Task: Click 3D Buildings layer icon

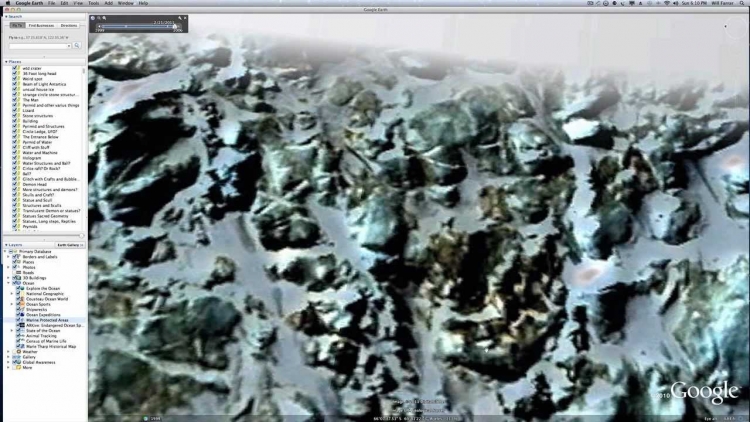Action: tap(19, 278)
